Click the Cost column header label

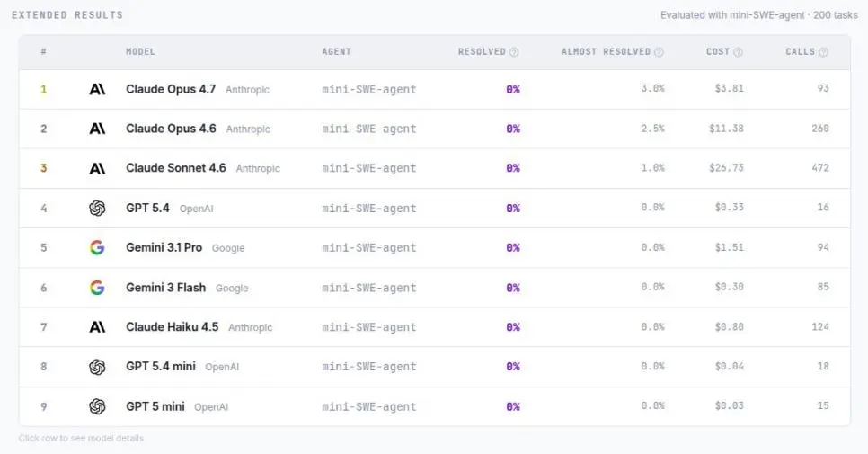(718, 51)
